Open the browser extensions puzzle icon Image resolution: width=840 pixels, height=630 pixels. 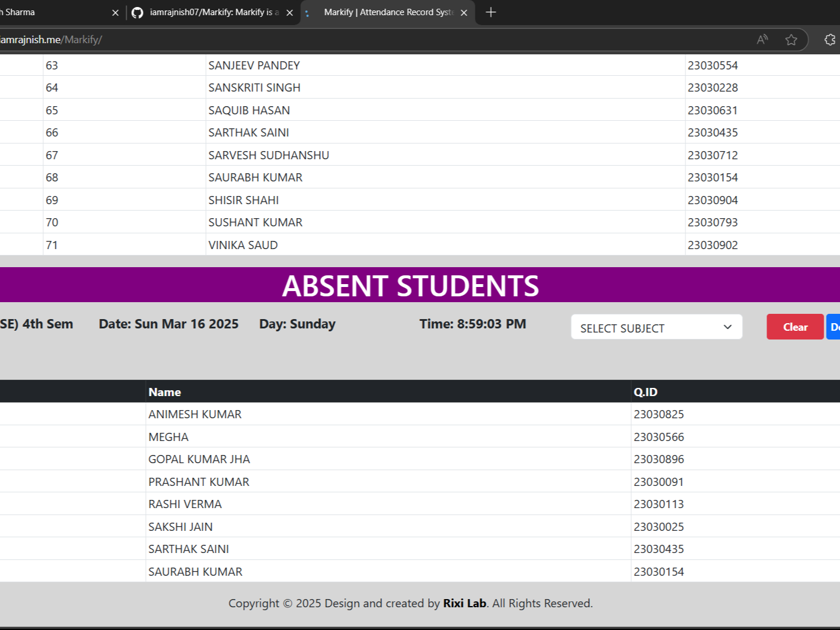coord(829,40)
